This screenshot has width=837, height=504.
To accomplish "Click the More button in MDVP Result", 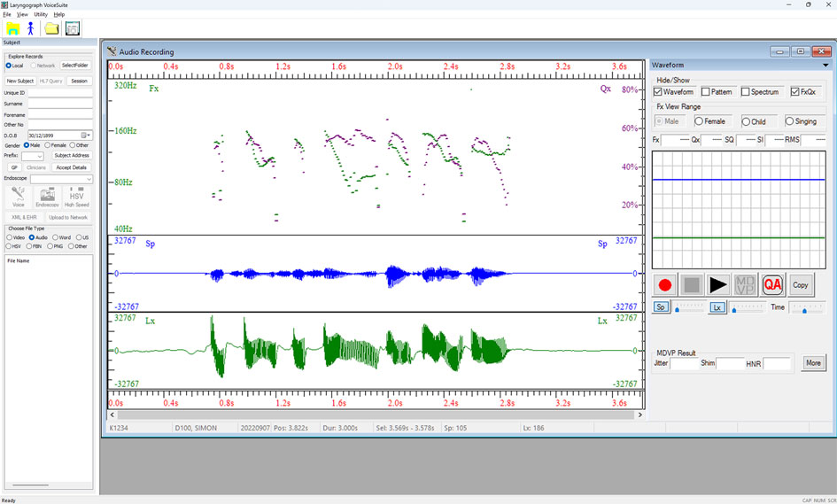I will coord(813,363).
